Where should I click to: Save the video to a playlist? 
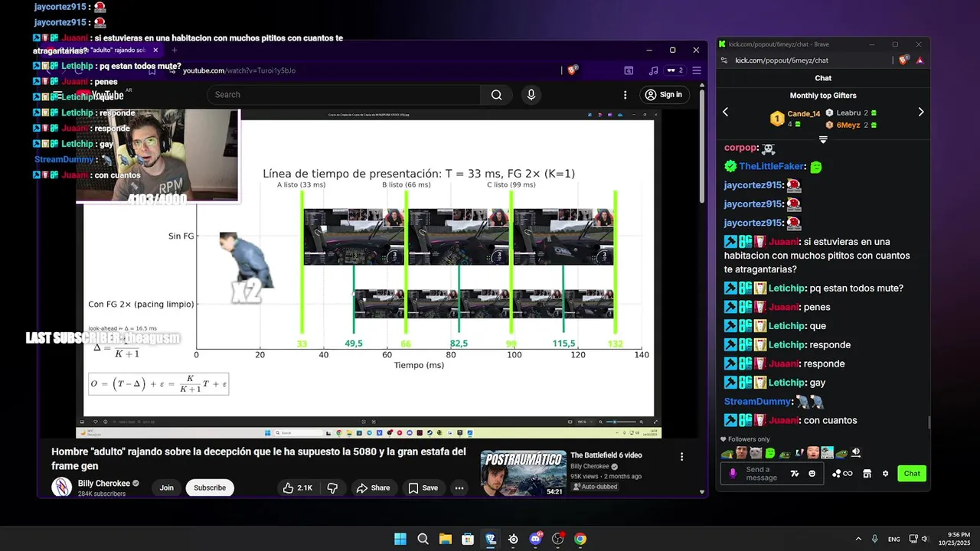423,487
